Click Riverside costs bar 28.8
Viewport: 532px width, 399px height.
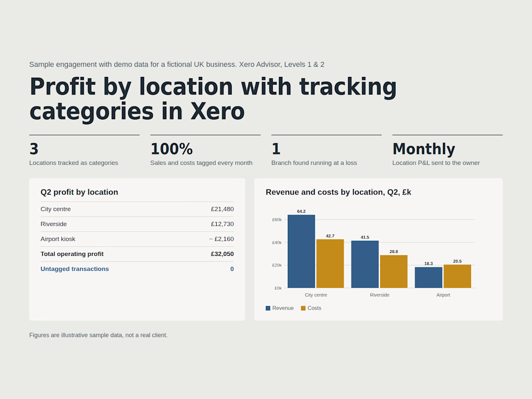coord(394,271)
